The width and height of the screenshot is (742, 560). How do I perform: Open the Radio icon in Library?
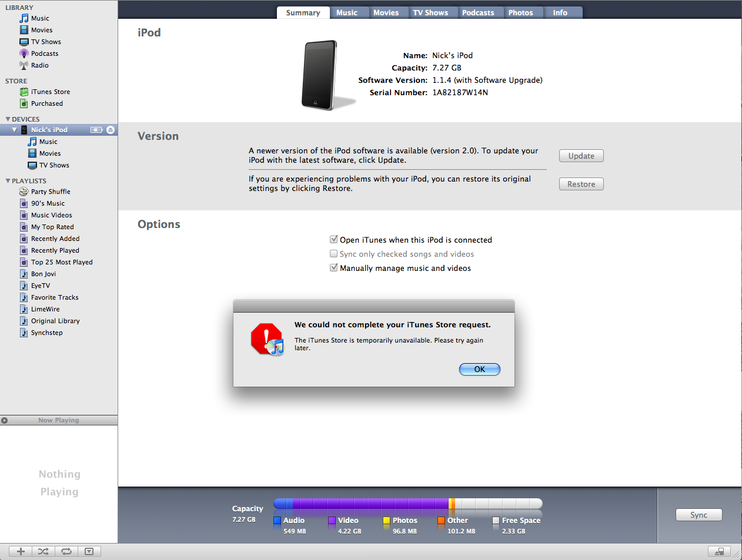24,65
